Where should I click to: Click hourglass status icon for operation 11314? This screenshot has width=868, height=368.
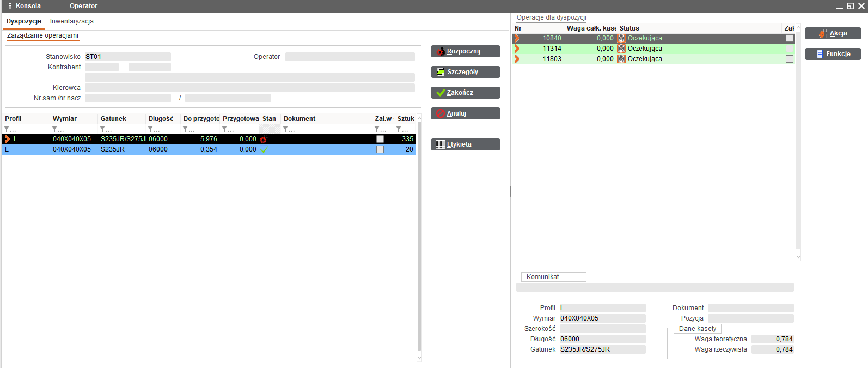click(x=621, y=49)
